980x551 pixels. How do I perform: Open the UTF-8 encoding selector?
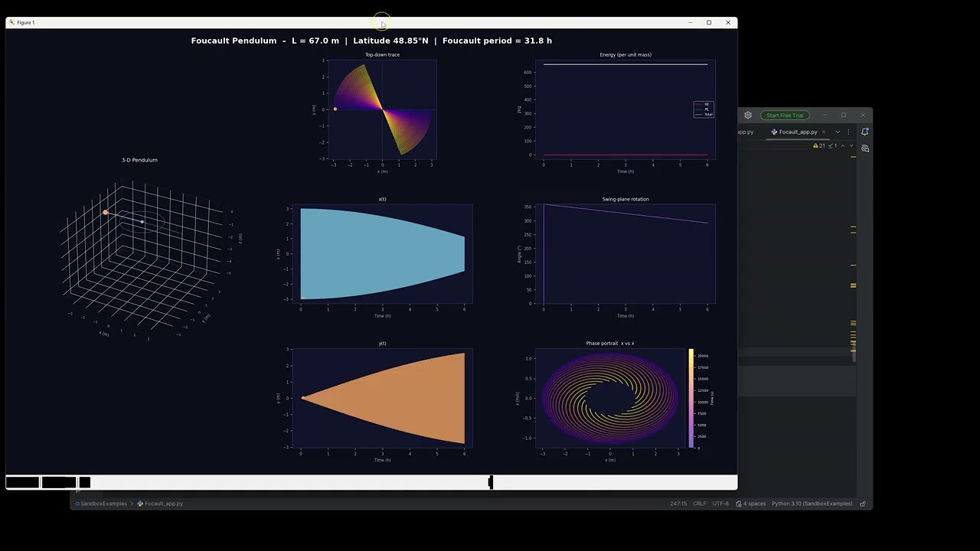(720, 504)
